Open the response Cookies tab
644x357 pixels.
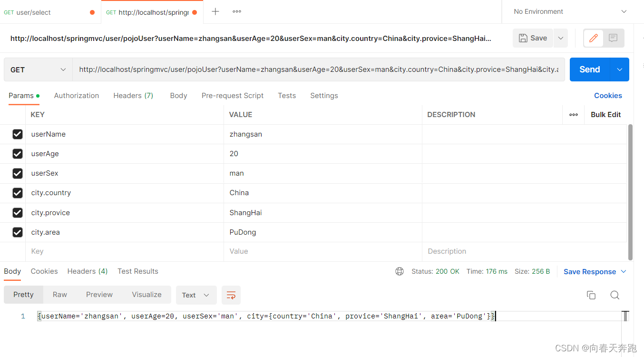(44, 271)
